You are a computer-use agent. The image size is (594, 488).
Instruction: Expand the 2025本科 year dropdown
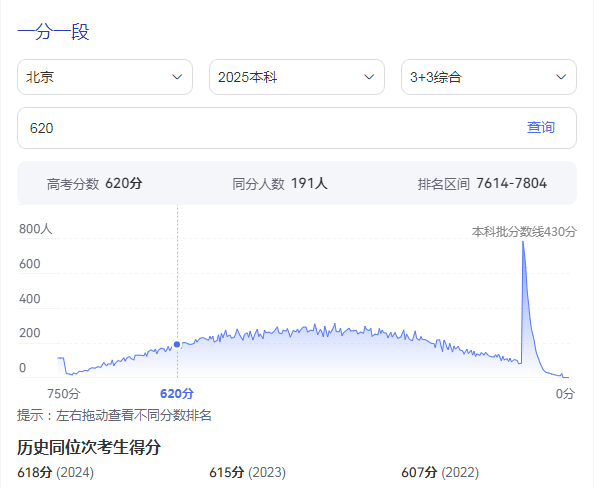(297, 77)
